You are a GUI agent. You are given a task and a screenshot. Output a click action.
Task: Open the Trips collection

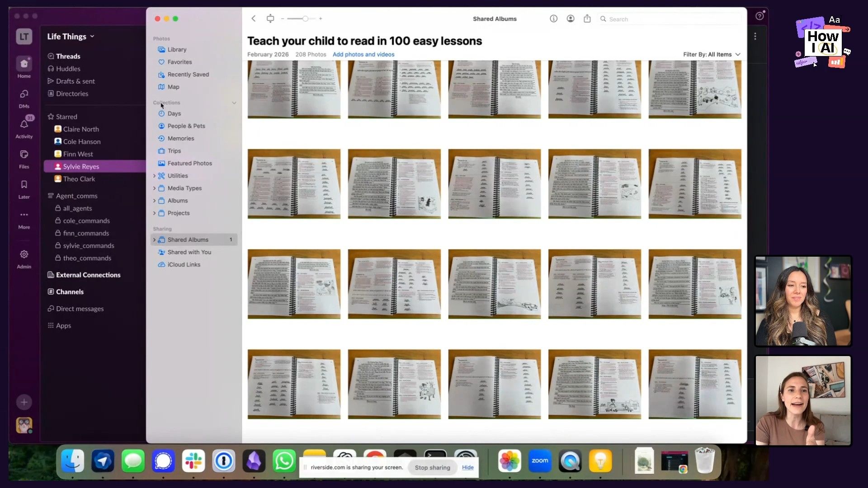click(174, 150)
